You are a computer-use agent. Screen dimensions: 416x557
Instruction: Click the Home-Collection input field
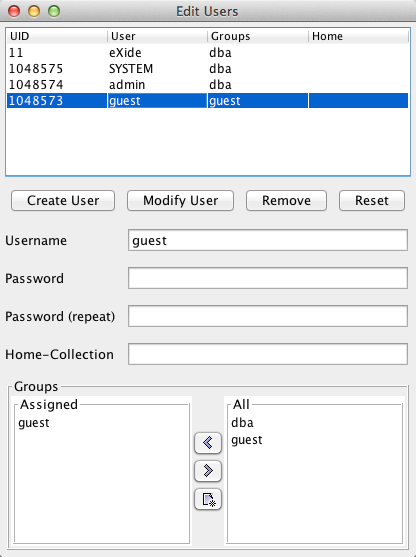point(268,354)
